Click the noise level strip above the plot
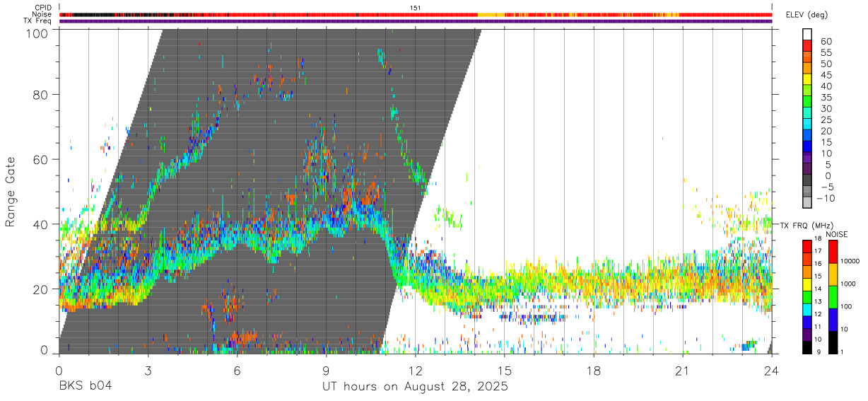This screenshot has height=401, width=868. (x=415, y=14)
